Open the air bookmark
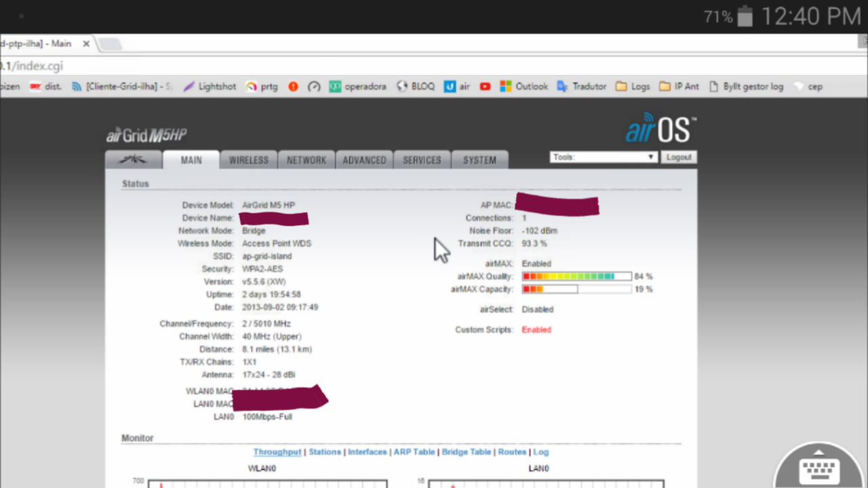The width and height of the screenshot is (868, 488). (457, 87)
